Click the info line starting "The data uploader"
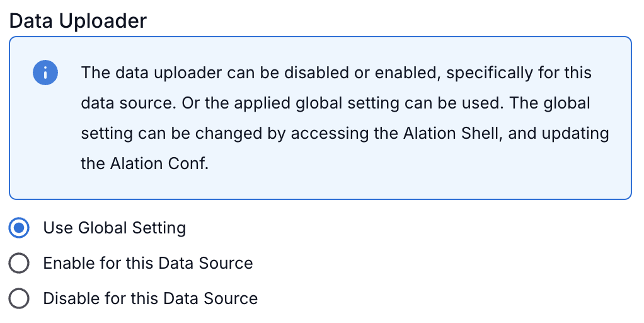644x323 pixels. [336, 73]
